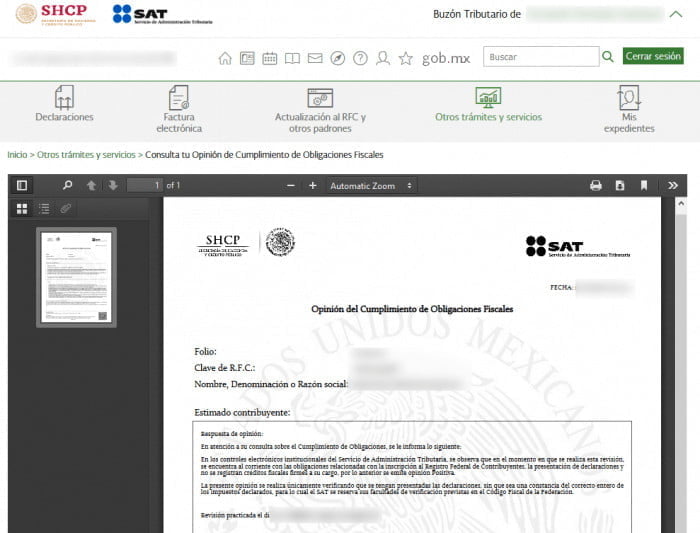Open Otros trámites y servicios menu
This screenshot has height=533, width=700.
click(x=488, y=104)
